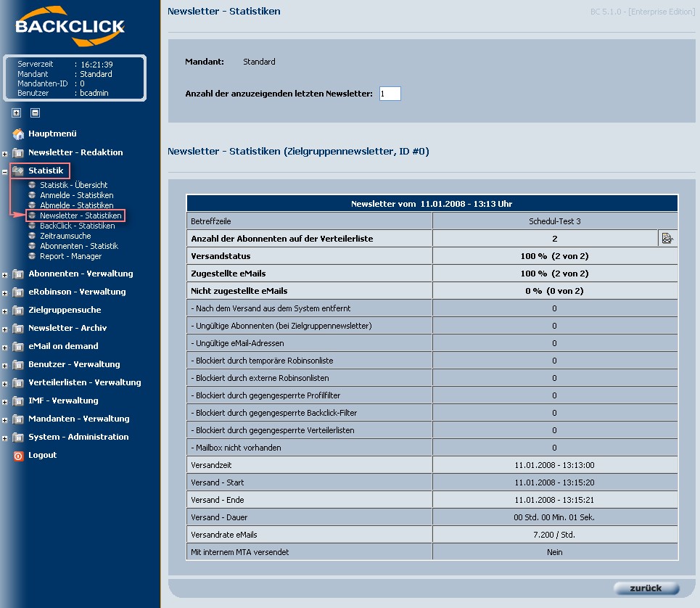The height and width of the screenshot is (608, 700).
Task: Open Zeitraumsuche menu entry
Action: (65, 236)
